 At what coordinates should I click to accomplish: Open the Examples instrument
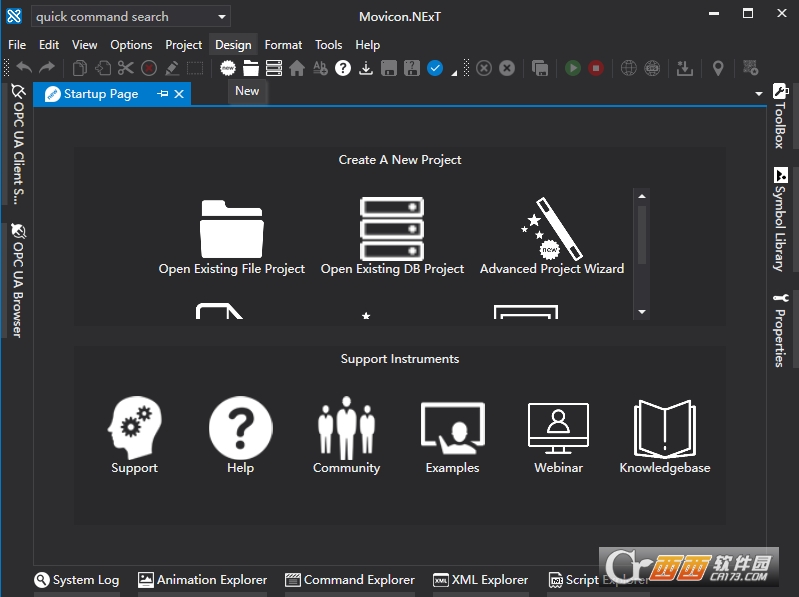[452, 438]
